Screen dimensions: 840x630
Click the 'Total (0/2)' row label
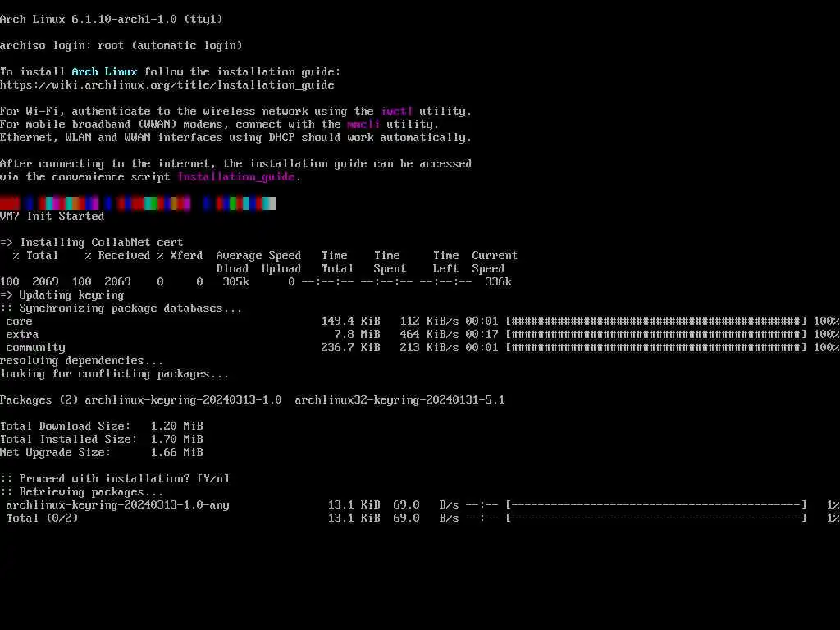(43, 518)
